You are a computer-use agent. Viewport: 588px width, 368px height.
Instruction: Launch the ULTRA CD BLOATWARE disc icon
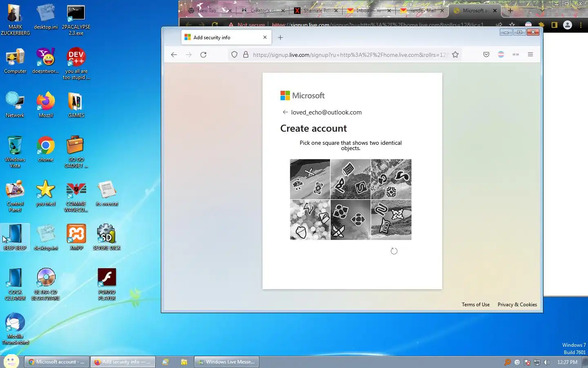46,285
